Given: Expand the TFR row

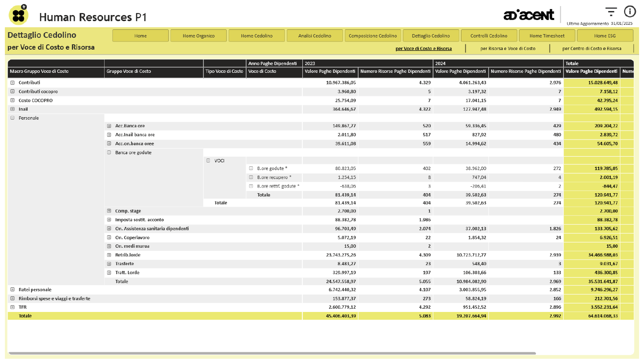Looking at the screenshot, I should (x=13, y=307).
